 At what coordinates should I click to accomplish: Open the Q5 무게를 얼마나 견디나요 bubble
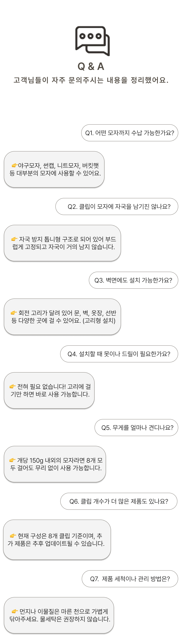pos(136,428)
